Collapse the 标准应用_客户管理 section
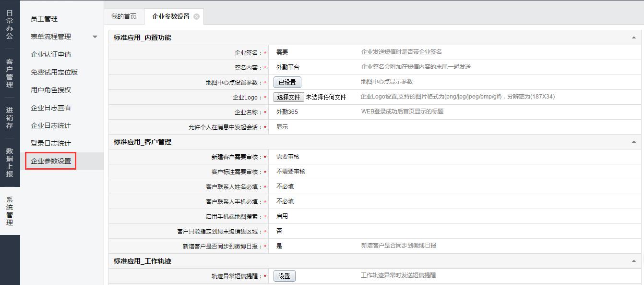The image size is (644, 285). (x=634, y=142)
